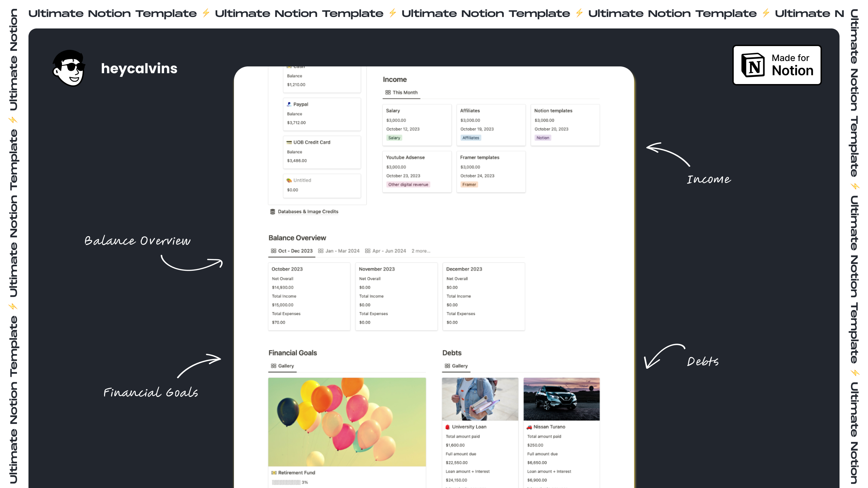Click the grid icon beside Apr - Jun 2024
This screenshot has height=488, width=868.
[368, 251]
